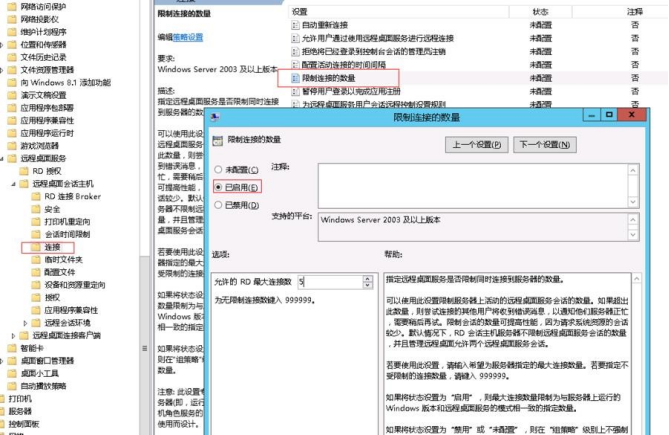Go to next setting 下一个设置
Image resolution: width=669 pixels, height=435 pixels.
(544, 145)
